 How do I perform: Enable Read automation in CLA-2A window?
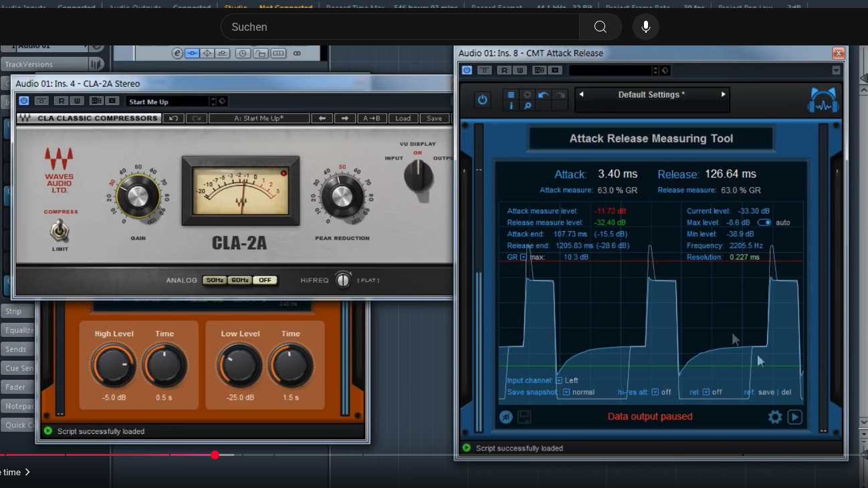point(61,101)
